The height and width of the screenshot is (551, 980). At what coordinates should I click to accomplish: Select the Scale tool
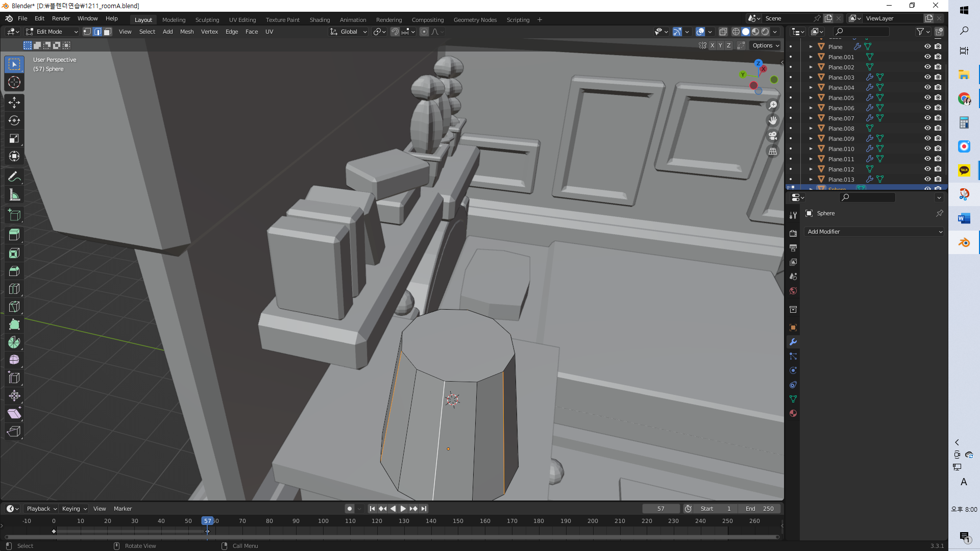coord(14,139)
